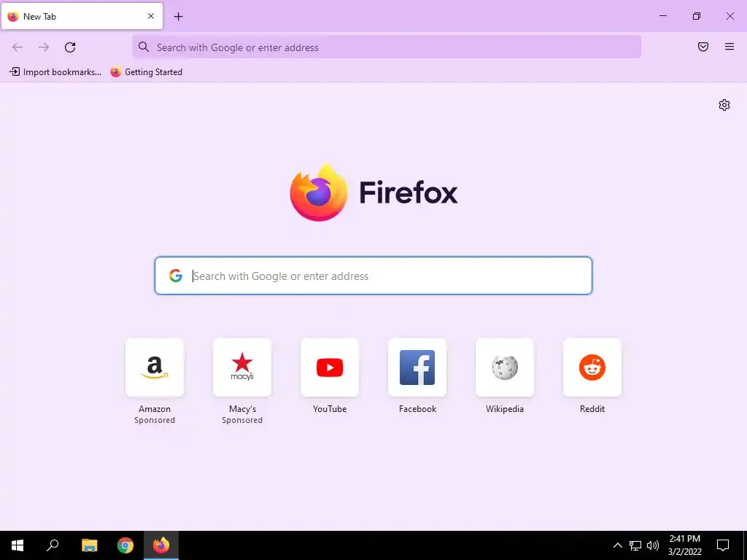Viewport: 747px width, 560px height.
Task: Open the Save to Pocket icon
Action: (x=703, y=47)
